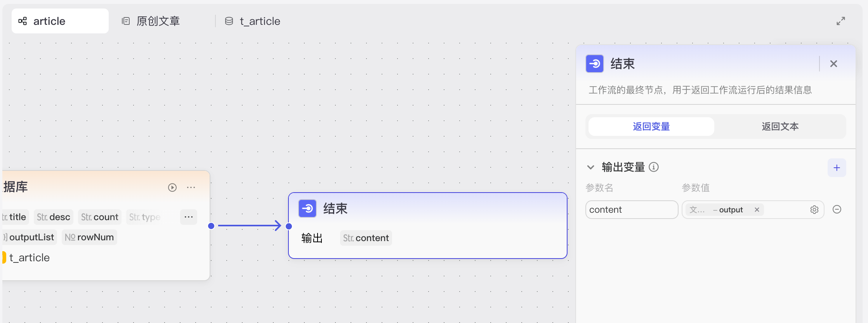Collapse the 输出变量 section
This screenshot has height=323, width=868.
(x=590, y=167)
